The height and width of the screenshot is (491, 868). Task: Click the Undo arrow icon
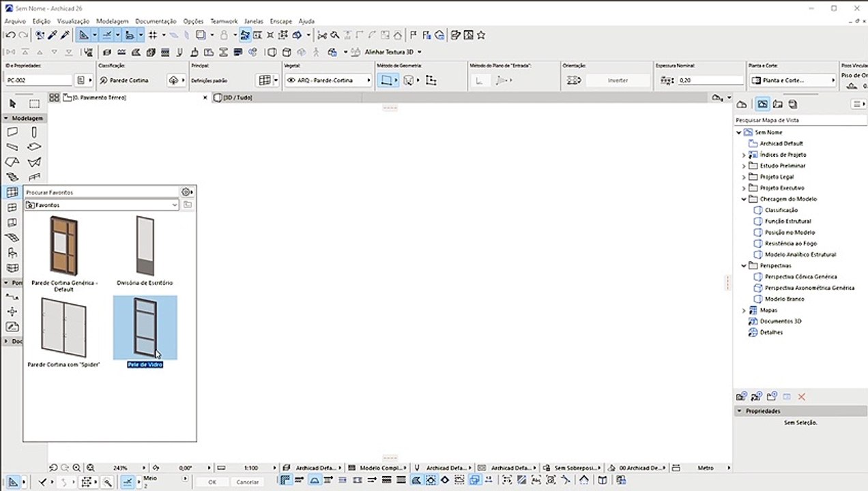[x=10, y=35]
